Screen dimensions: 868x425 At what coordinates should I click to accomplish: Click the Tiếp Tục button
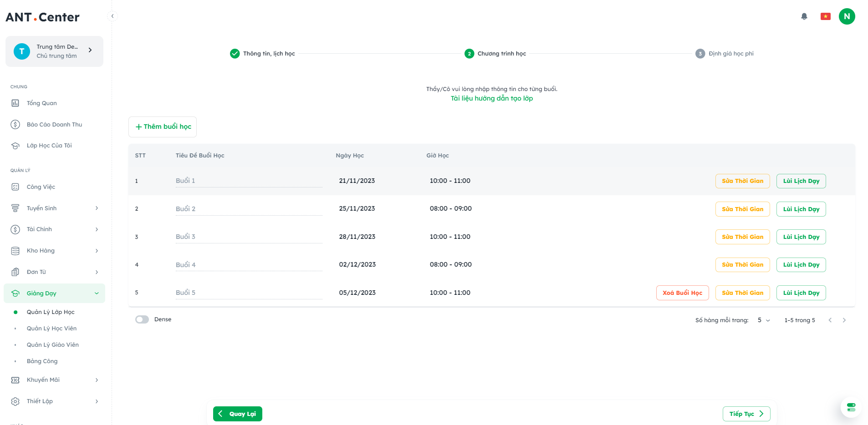746,414
